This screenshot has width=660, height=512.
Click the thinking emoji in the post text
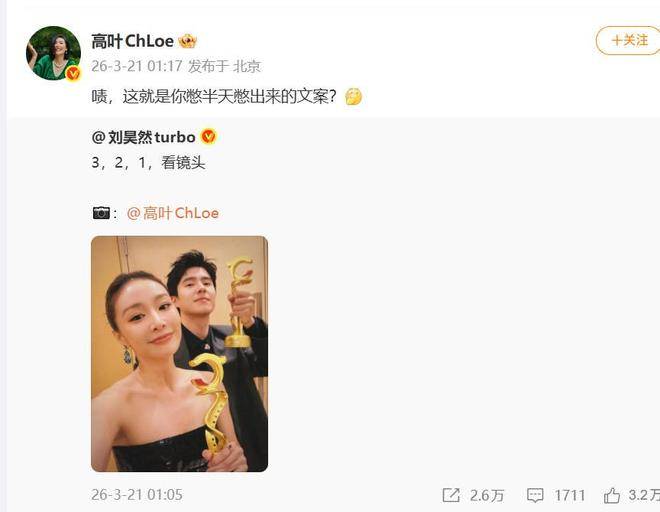[x=353, y=96]
